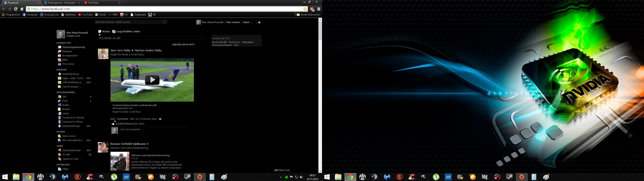Open the Facebook settings gear dropdown
The width and height of the screenshot is (644, 181).
259,22
